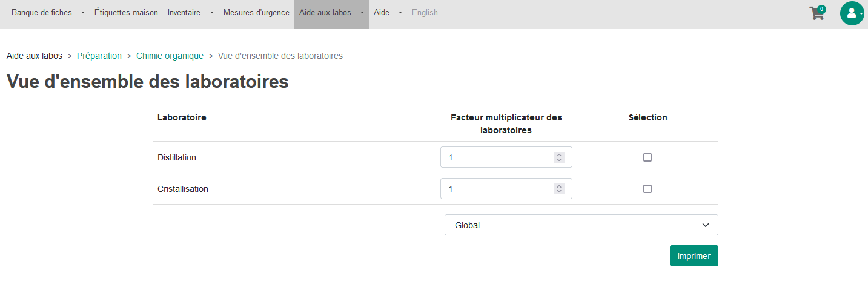This screenshot has height=296, width=868.
Task: Open the Étiquettes maison menu item
Action: 126,13
